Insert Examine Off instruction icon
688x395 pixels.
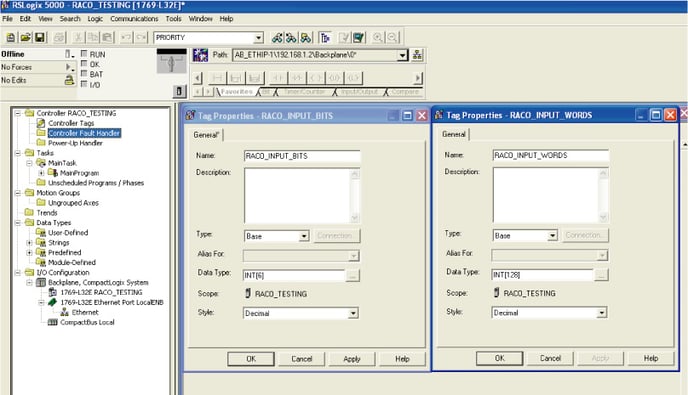[297, 78]
